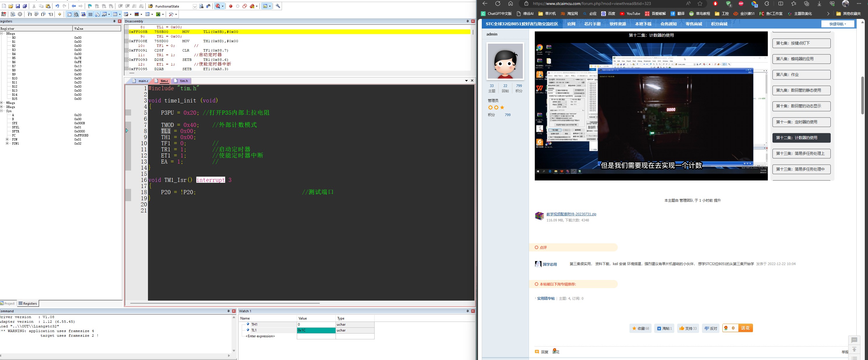Screen dimensions: 868x360
Task: Expand the PSW1 register entry
Action: tap(7, 143)
